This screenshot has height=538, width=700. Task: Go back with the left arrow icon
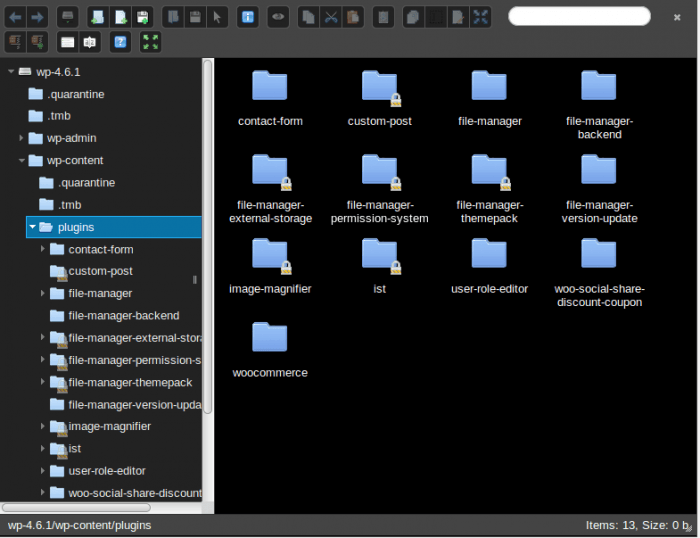point(15,17)
